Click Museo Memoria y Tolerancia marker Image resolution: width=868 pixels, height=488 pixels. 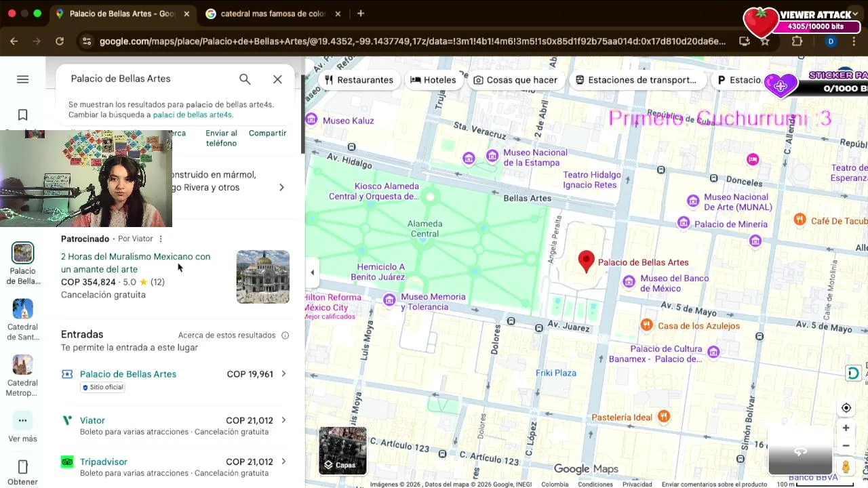389,300
